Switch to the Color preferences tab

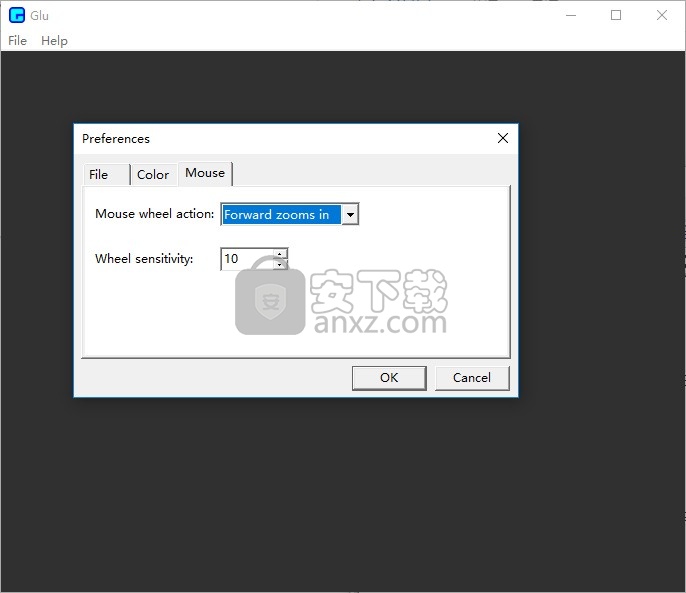click(153, 175)
